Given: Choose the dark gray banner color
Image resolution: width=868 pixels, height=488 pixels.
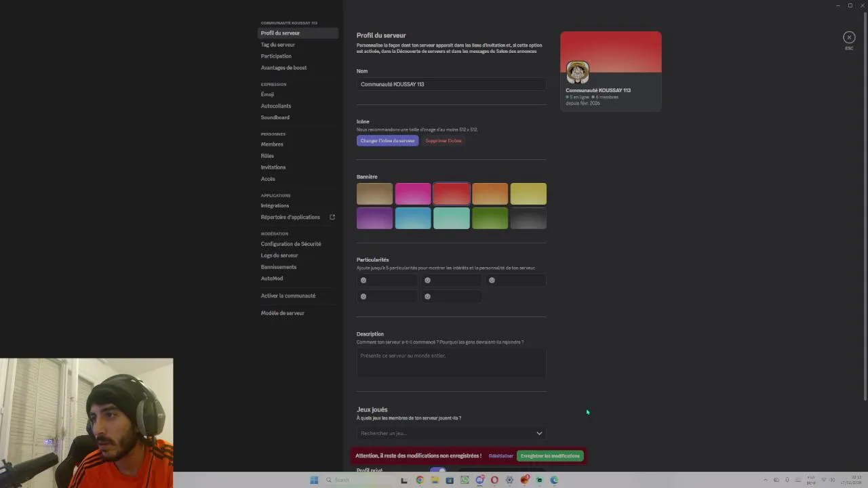Looking at the screenshot, I should (528, 218).
